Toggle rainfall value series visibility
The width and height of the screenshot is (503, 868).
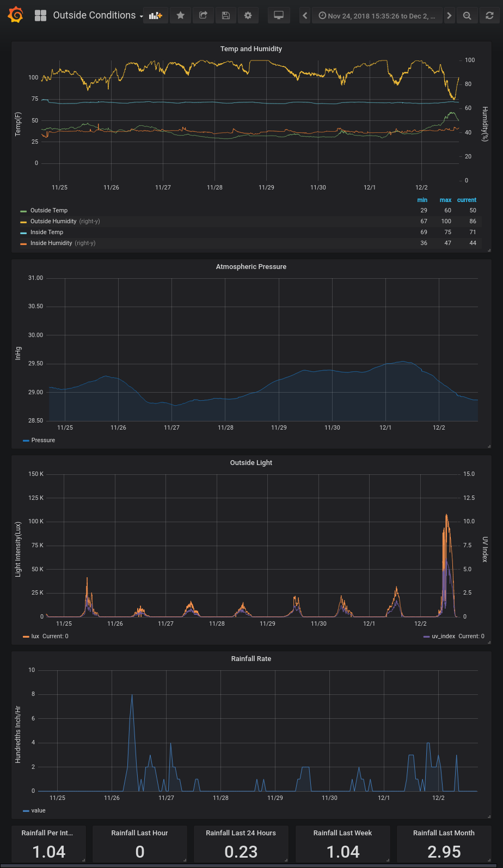pyautogui.click(x=39, y=810)
